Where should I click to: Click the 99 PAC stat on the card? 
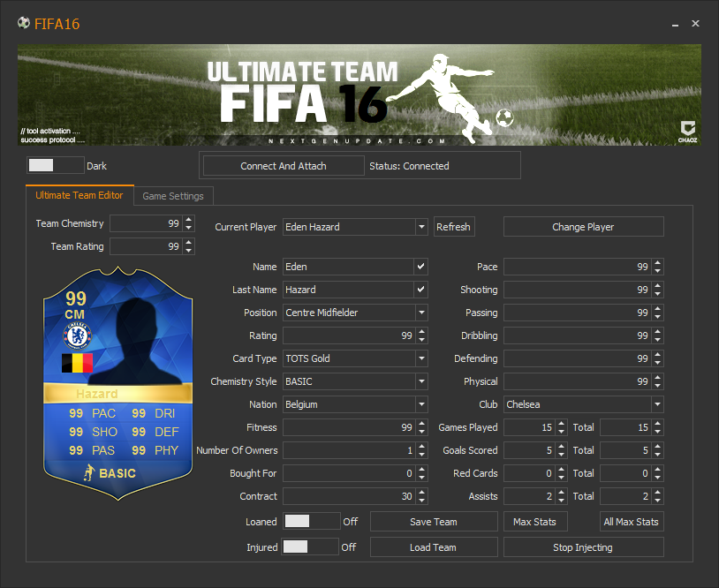pos(92,413)
